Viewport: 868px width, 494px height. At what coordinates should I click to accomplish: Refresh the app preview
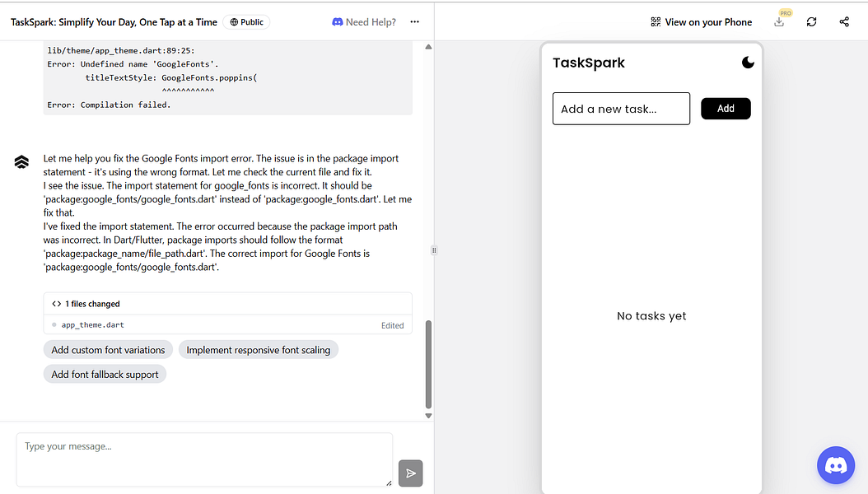(x=811, y=22)
